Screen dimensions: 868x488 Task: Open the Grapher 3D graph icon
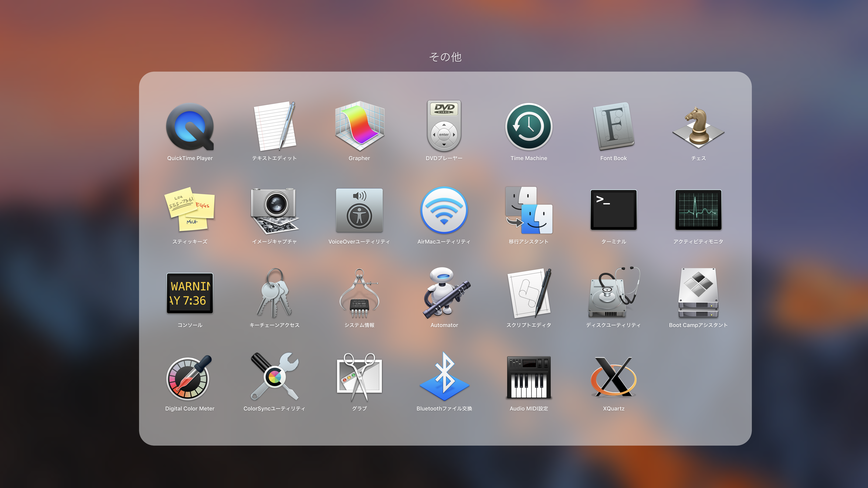tap(360, 126)
